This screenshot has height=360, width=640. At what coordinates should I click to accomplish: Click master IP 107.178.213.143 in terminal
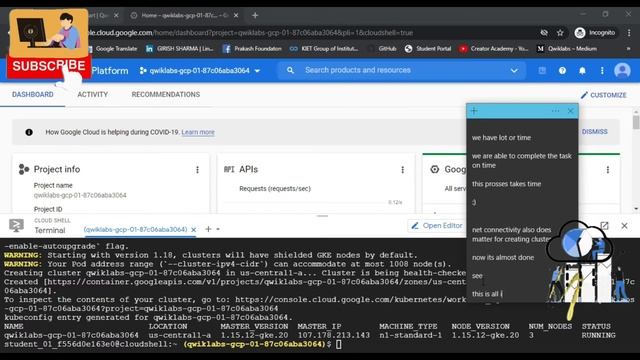coord(333,336)
